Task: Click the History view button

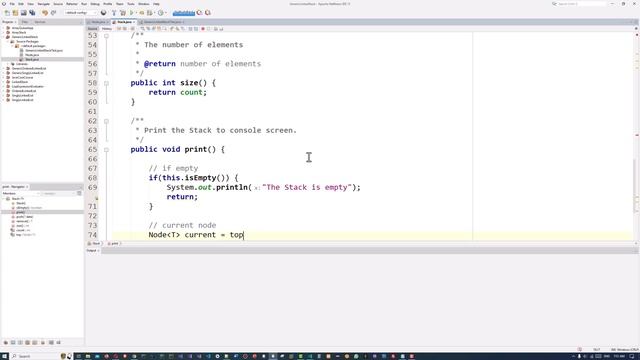Action: click(107, 29)
